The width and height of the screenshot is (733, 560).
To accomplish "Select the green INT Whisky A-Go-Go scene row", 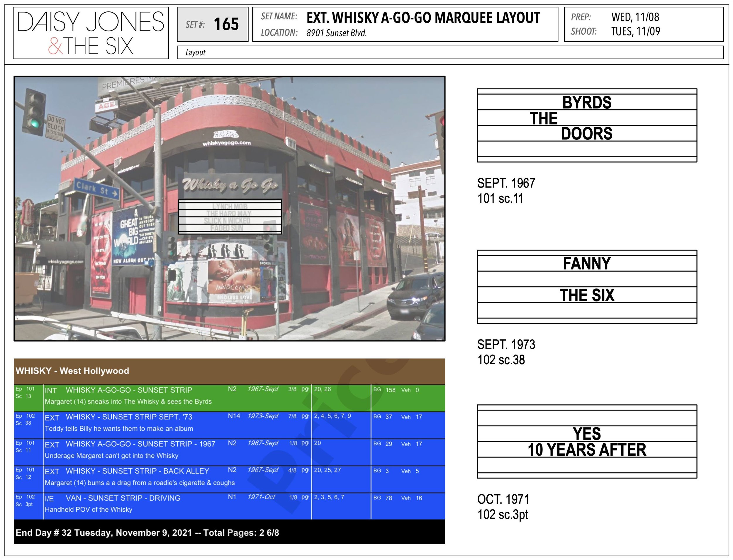I will click(x=229, y=398).
